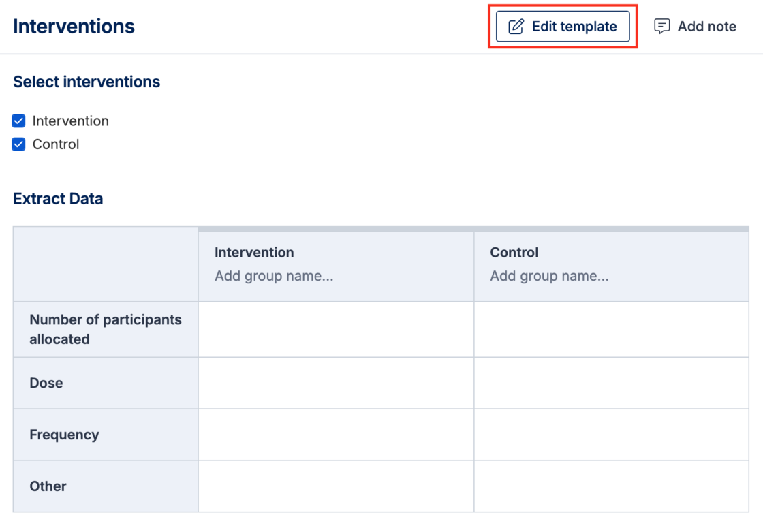Viewport: 763px width, 532px height.
Task: Click the Frequency row label
Action: pos(64,435)
